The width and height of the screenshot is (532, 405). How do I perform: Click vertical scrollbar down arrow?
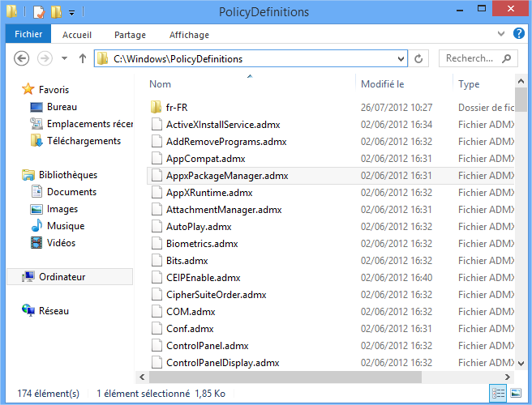click(x=521, y=364)
